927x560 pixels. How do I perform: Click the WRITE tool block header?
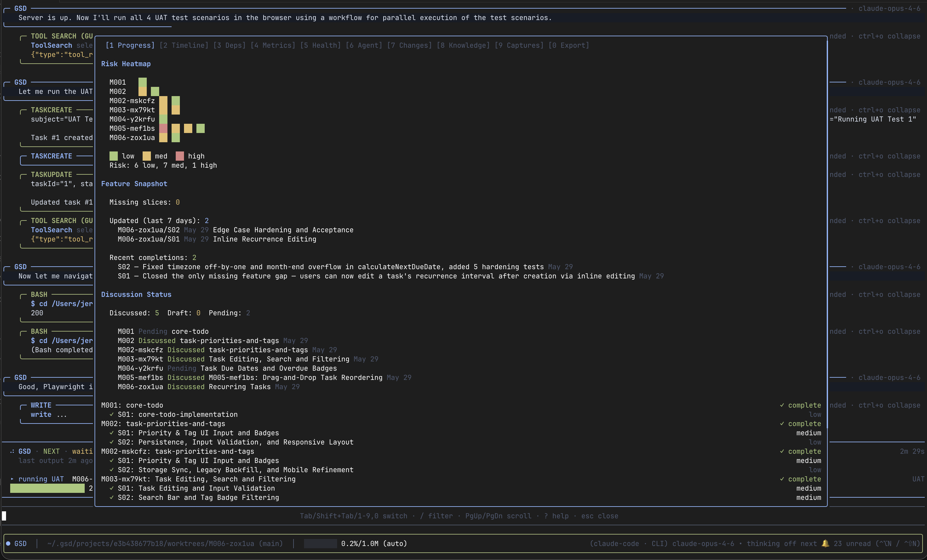point(41,405)
